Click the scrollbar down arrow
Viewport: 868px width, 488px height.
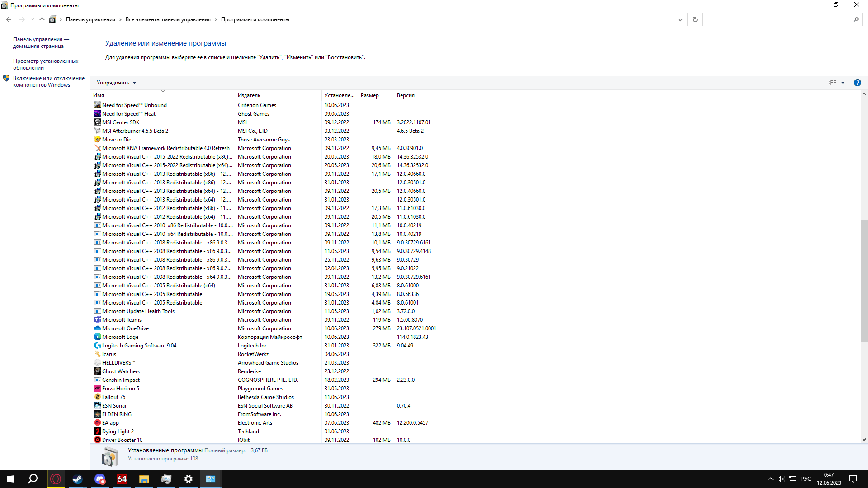pos(864,439)
